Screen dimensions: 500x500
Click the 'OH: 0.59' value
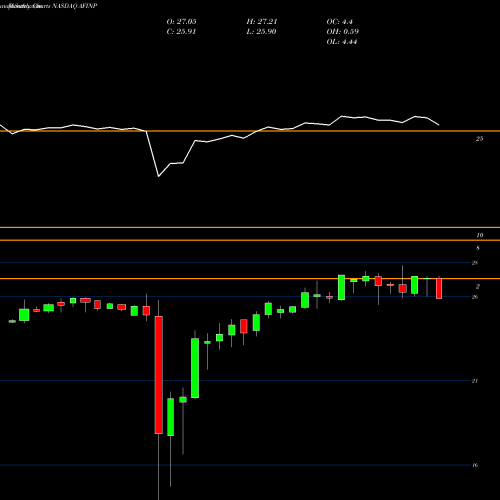click(x=342, y=32)
